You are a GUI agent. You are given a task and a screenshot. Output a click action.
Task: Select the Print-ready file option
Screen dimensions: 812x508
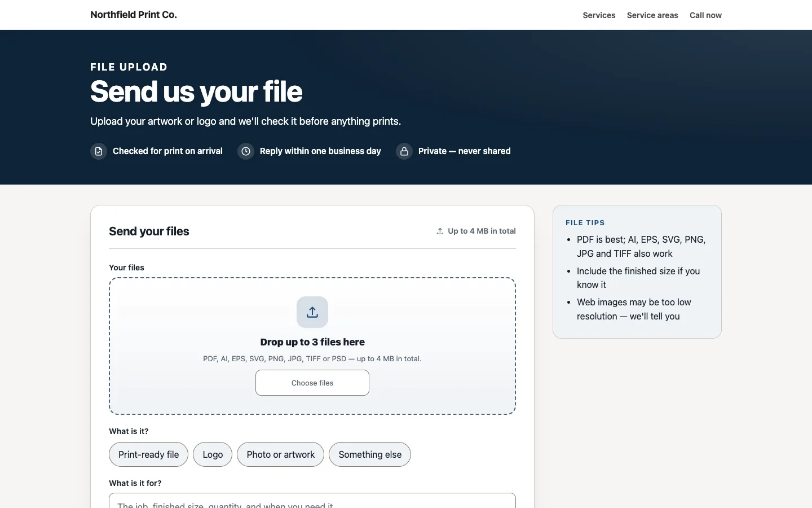pyautogui.click(x=148, y=454)
